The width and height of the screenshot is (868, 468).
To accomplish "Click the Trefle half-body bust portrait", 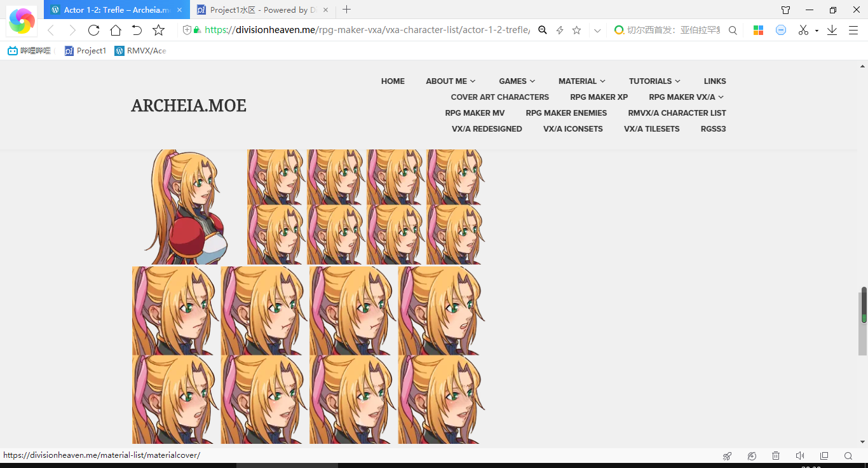I will 187,207.
